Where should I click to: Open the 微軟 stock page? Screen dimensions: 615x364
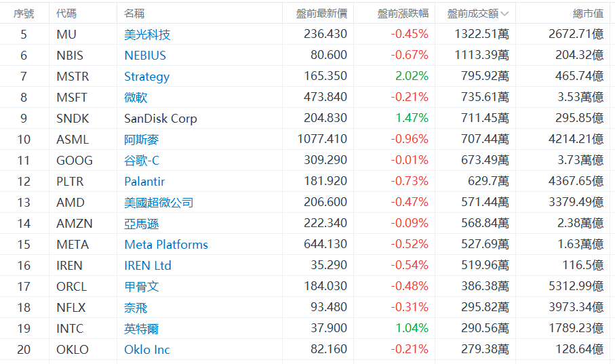tap(136, 98)
